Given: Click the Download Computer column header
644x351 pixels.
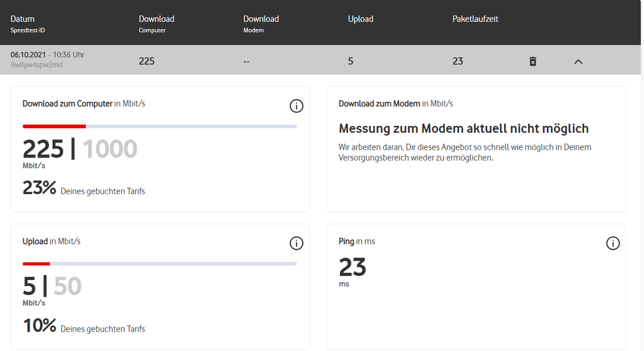Looking at the screenshot, I should click(157, 19).
